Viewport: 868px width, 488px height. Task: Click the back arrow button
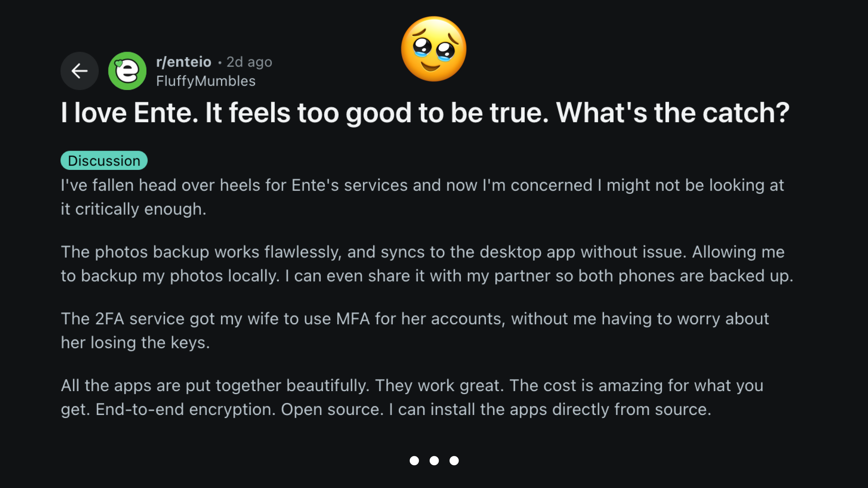point(80,71)
